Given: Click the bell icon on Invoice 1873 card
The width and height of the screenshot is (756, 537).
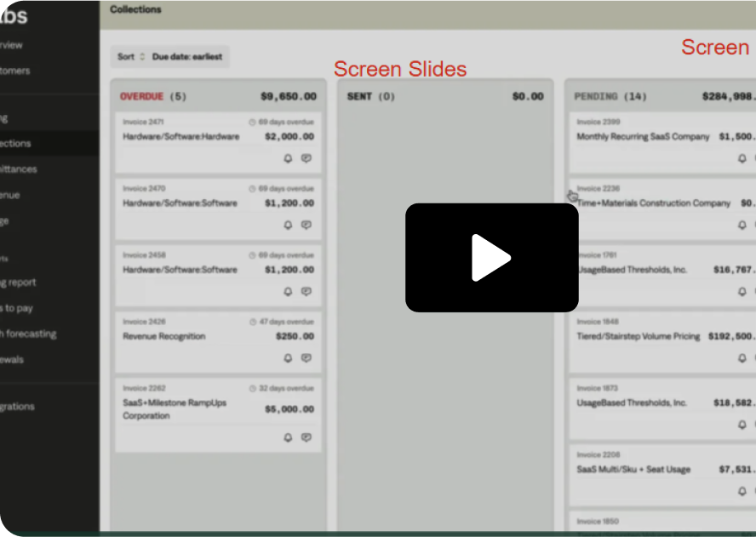Looking at the screenshot, I should [742, 424].
